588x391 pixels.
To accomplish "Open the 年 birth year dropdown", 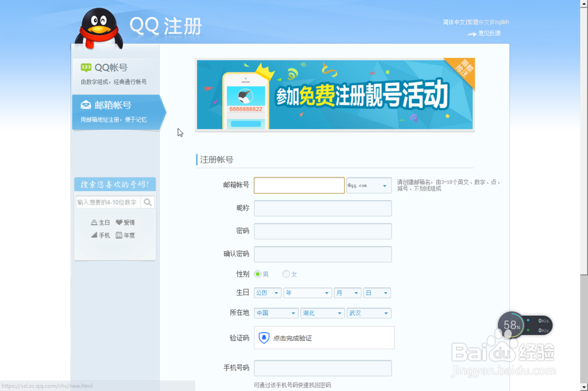I will (x=308, y=293).
